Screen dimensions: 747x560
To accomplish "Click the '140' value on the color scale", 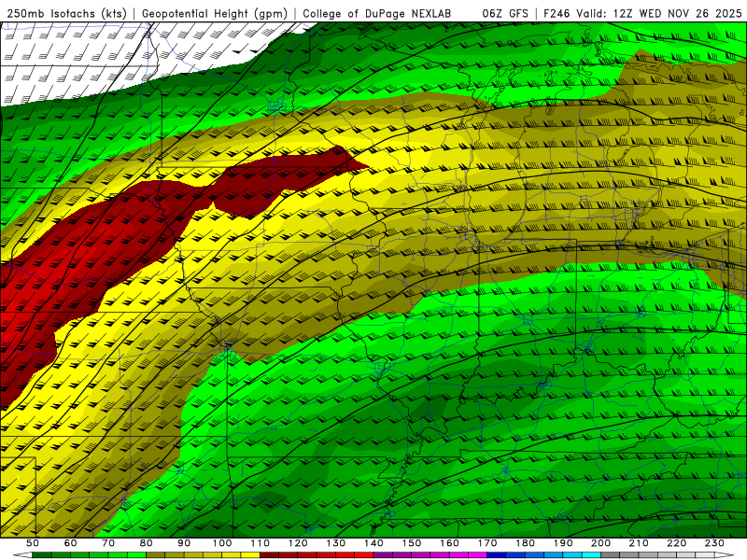I will click(x=373, y=543).
